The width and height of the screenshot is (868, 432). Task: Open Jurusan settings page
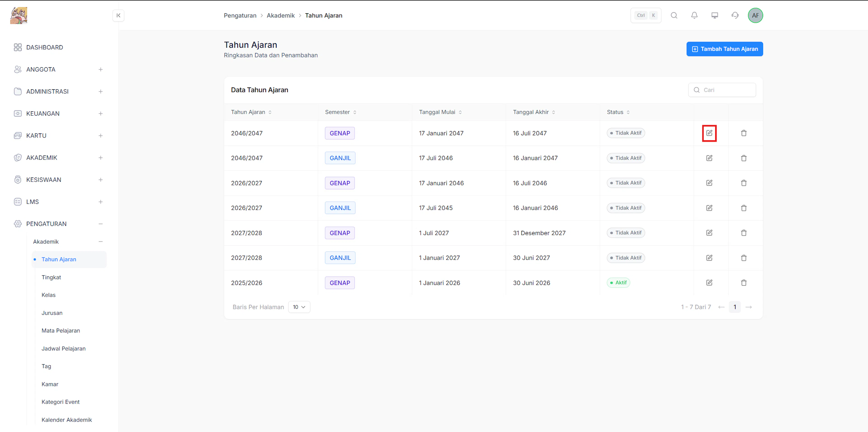point(52,313)
